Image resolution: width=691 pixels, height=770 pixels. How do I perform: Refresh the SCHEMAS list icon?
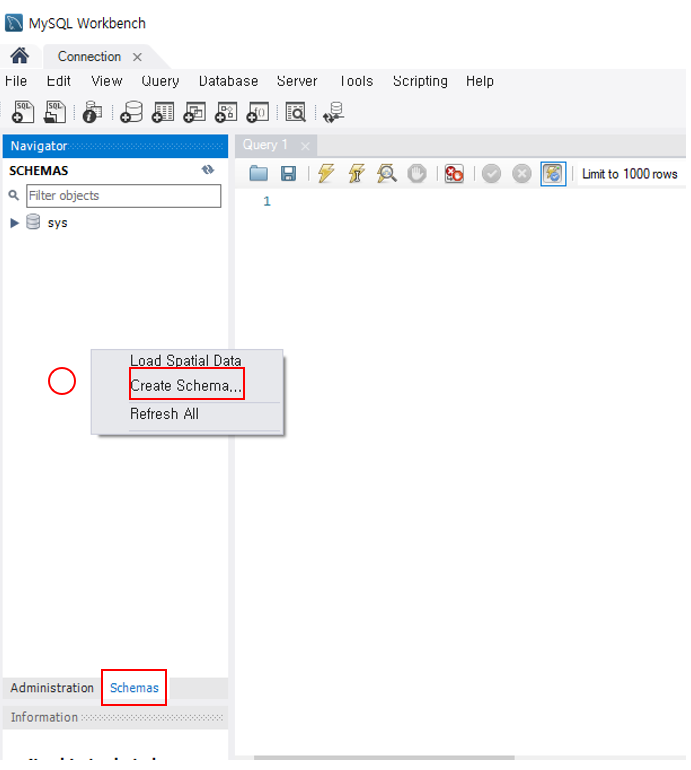tap(208, 169)
